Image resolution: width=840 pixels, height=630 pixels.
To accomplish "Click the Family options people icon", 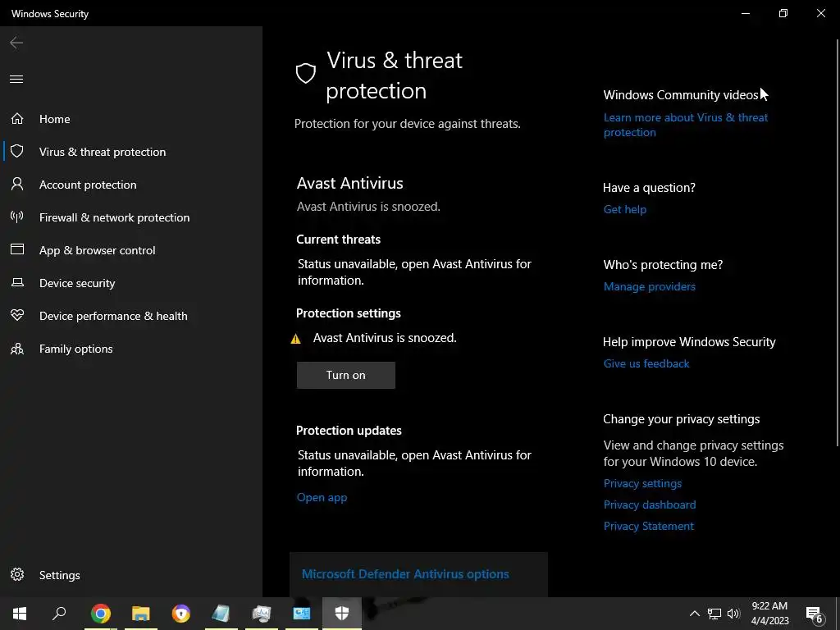I will [x=17, y=349].
